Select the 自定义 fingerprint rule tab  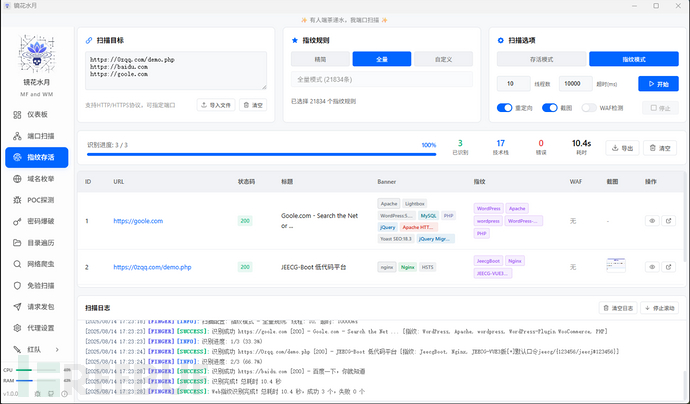[444, 59]
